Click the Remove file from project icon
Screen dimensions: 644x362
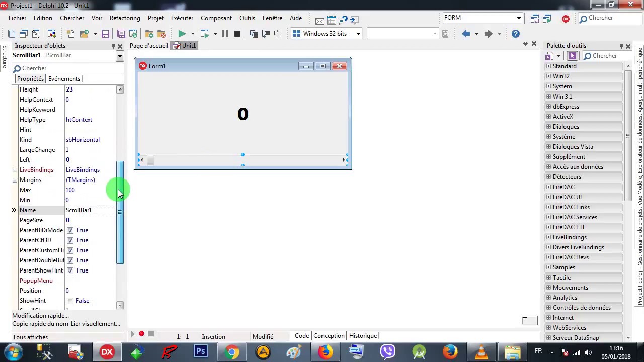click(x=162, y=34)
